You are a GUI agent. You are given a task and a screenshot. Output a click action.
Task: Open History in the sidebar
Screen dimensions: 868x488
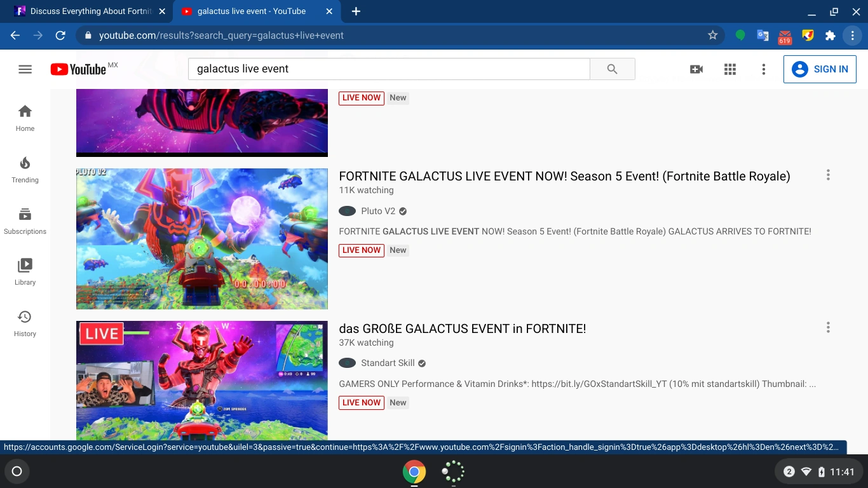coord(25,323)
